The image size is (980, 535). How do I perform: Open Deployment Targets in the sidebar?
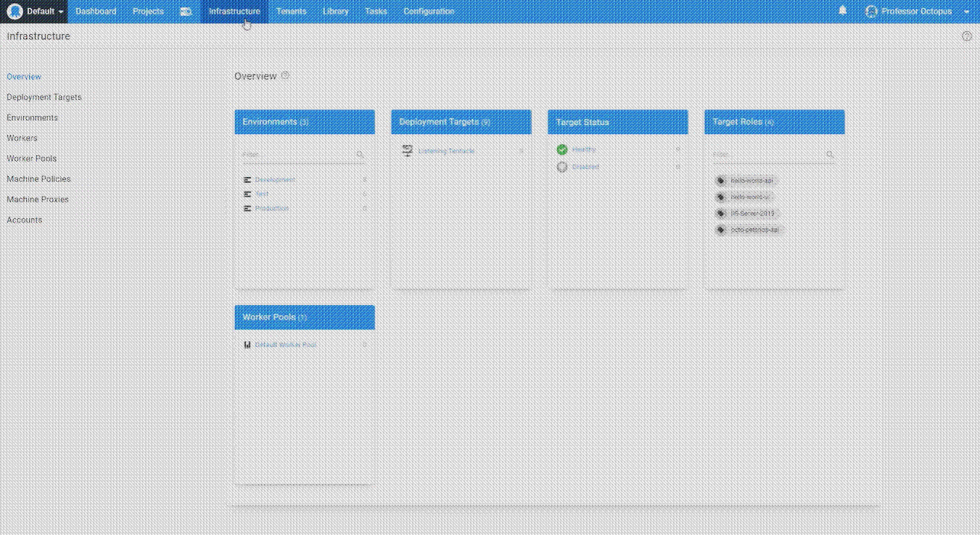(x=44, y=97)
